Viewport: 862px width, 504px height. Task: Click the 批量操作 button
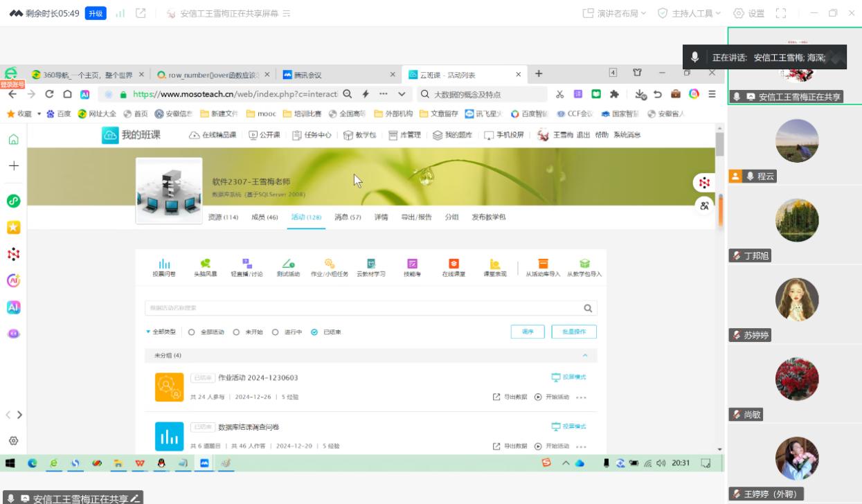pyautogui.click(x=574, y=332)
